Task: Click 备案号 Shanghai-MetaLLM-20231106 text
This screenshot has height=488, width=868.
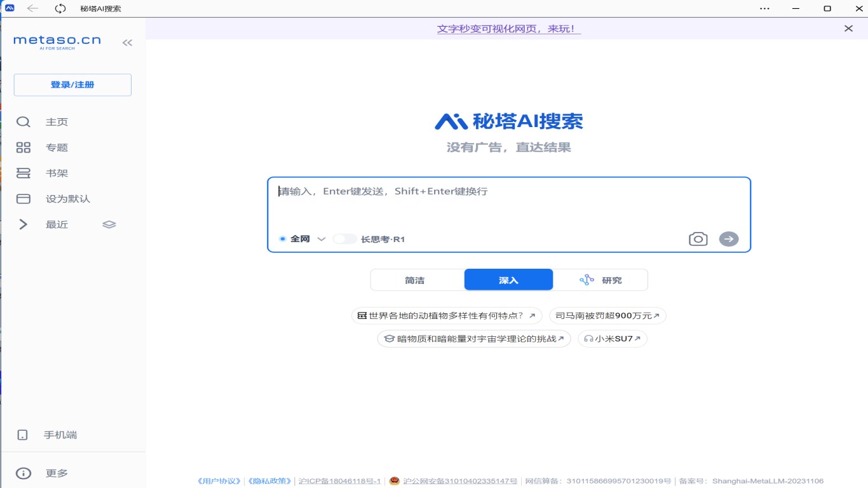Action: click(751, 481)
